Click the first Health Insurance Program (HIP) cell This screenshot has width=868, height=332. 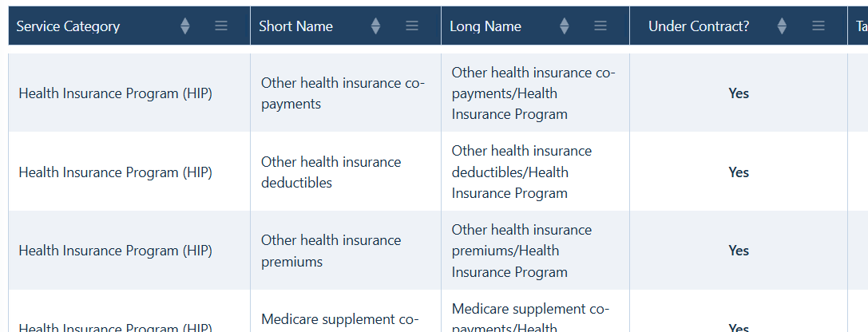(115, 93)
